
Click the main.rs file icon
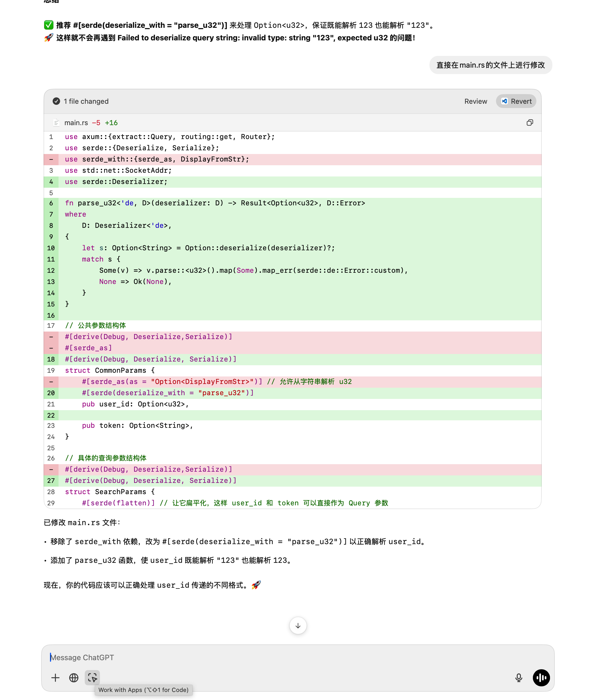(x=56, y=123)
